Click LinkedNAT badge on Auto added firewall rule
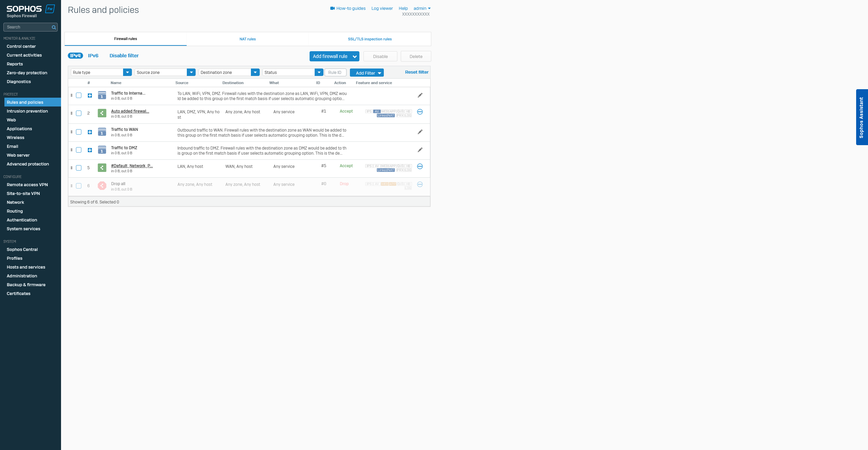868x450 pixels. tap(386, 116)
